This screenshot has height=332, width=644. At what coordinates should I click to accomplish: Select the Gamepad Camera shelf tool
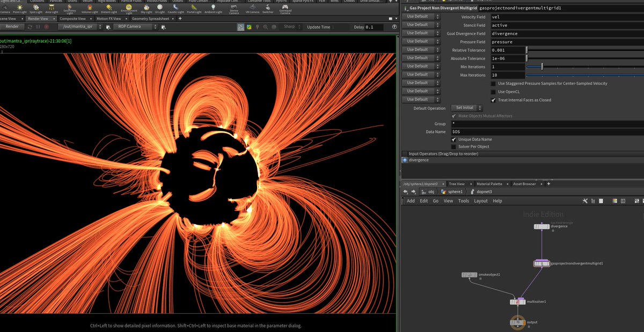pos(285,9)
